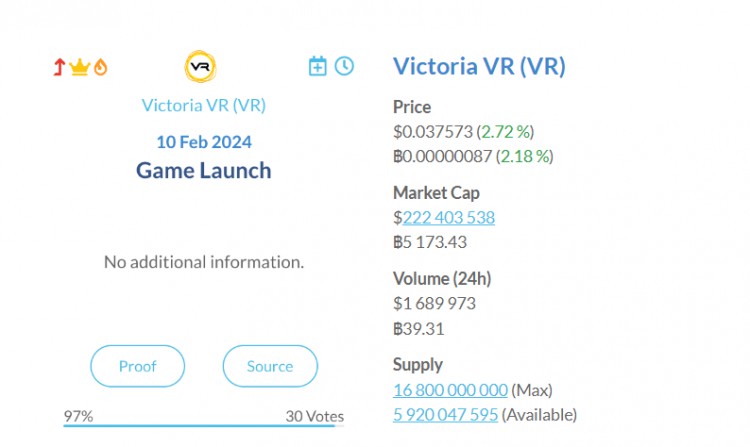Click the yellow crown icon
750x447 pixels.
click(79, 67)
